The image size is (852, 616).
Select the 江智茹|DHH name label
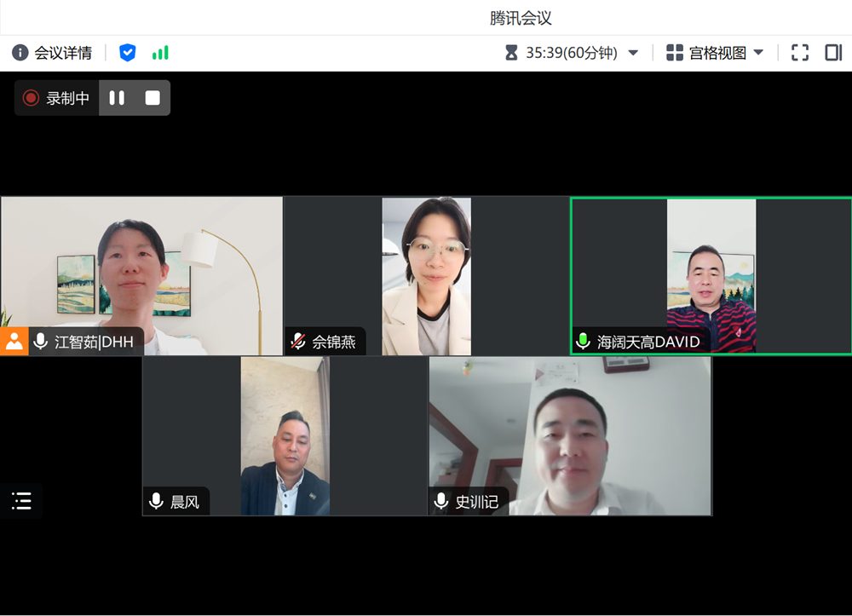click(94, 342)
